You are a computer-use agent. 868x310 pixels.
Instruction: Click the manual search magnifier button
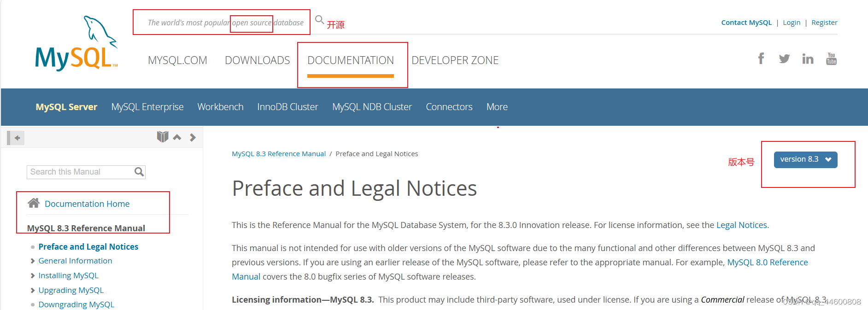click(x=139, y=172)
